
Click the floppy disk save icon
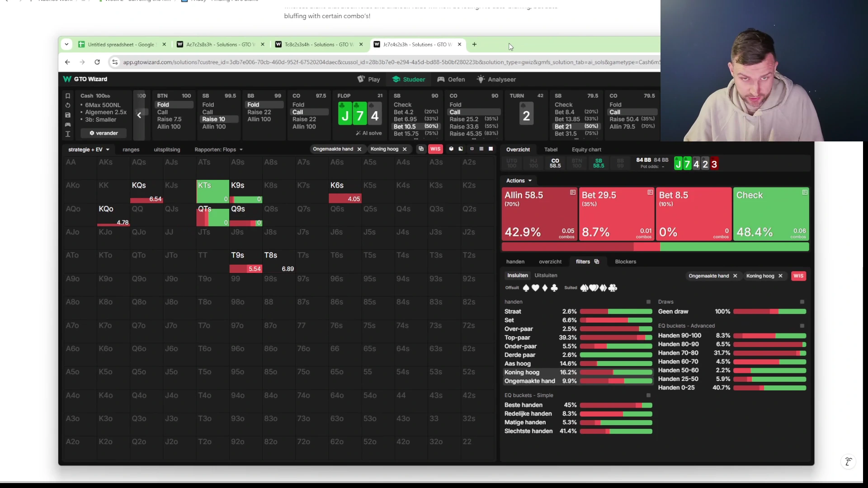pos(68,115)
